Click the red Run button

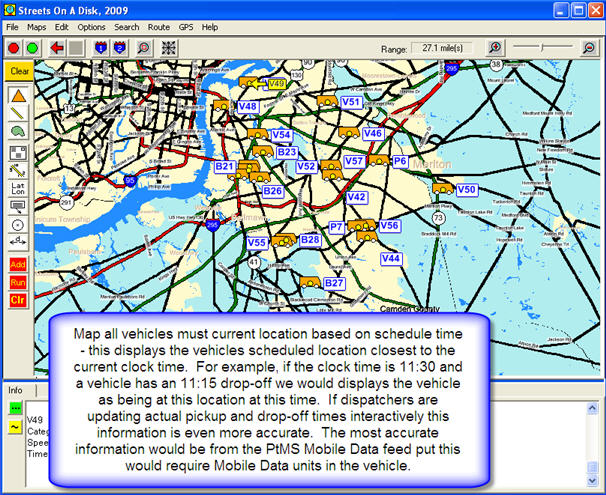pyautogui.click(x=18, y=282)
